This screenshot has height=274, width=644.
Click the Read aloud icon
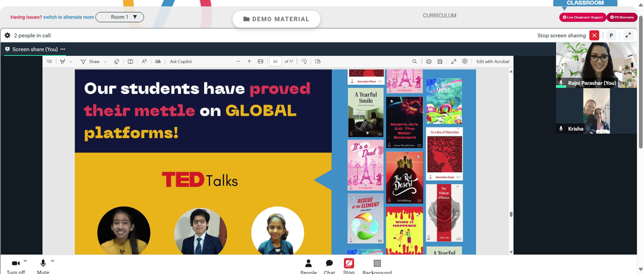[x=144, y=62]
